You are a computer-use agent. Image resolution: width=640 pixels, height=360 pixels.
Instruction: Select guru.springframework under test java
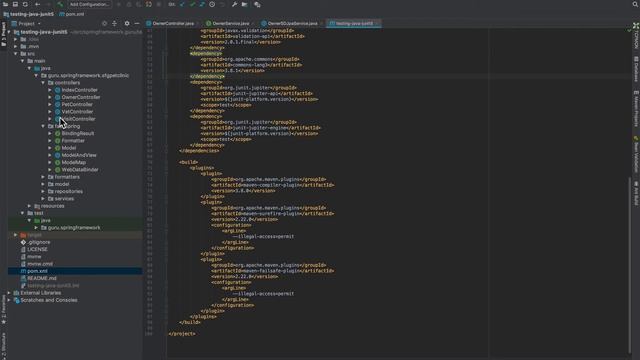pos(74,228)
